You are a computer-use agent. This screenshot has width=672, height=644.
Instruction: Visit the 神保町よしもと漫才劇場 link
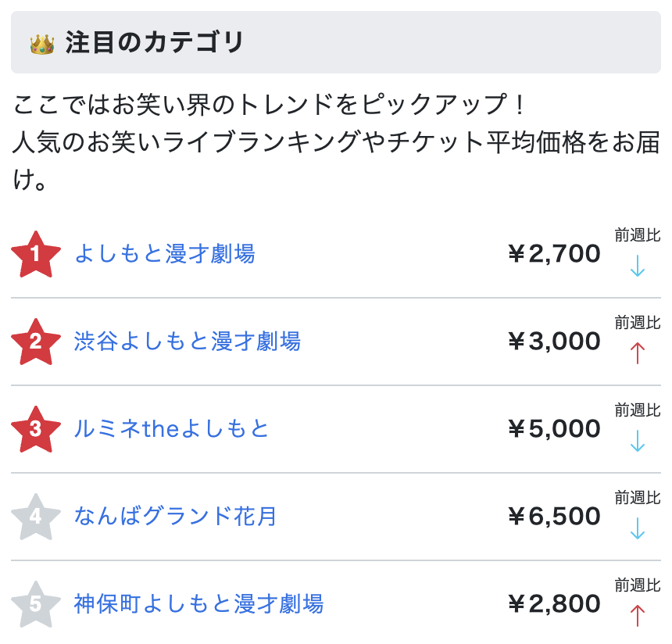tap(198, 604)
